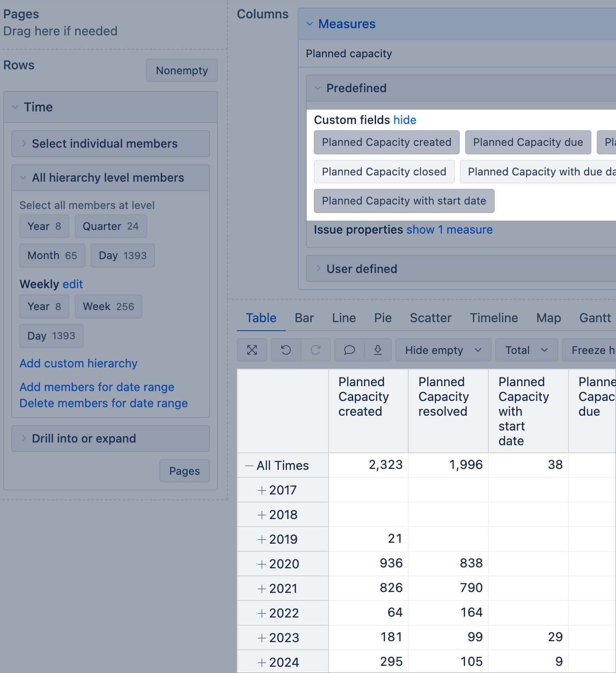Click Delete members for date range link
Image resolution: width=616 pixels, height=673 pixels.
pyautogui.click(x=103, y=403)
